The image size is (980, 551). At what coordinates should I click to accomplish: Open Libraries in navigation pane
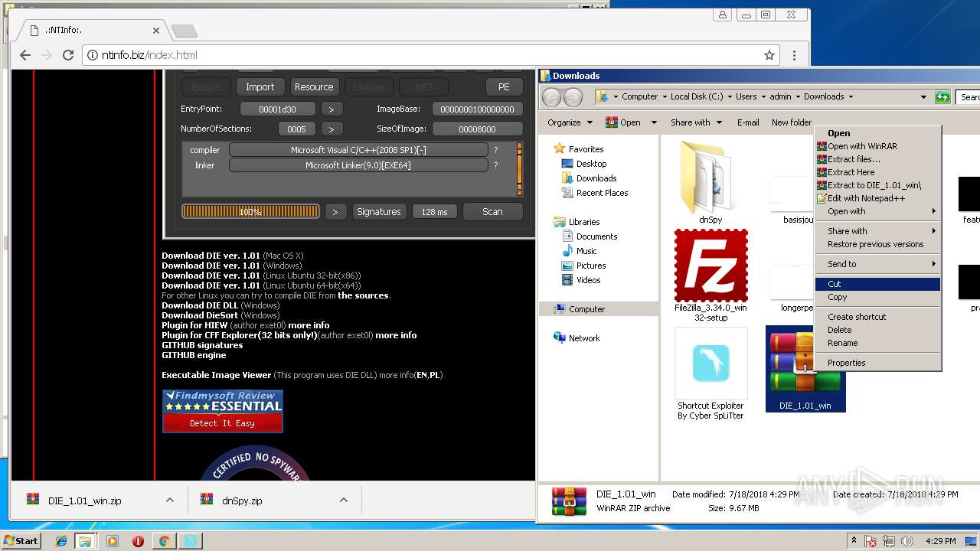[583, 222]
